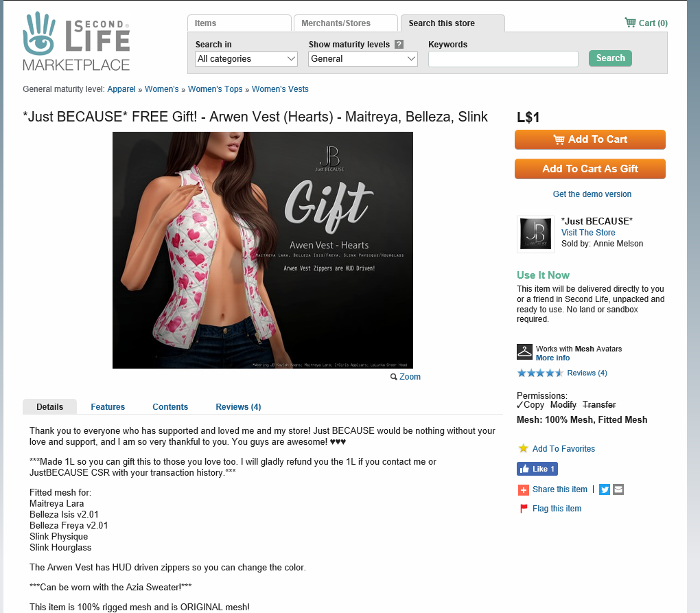The image size is (700, 613).
Task: Click in the Keywords search field
Action: coord(503,59)
